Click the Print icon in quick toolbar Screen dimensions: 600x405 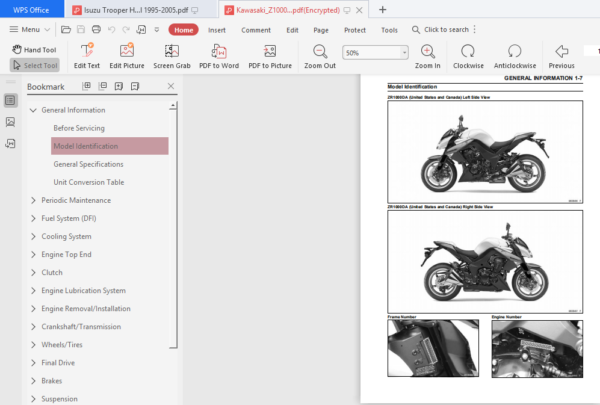point(96,29)
